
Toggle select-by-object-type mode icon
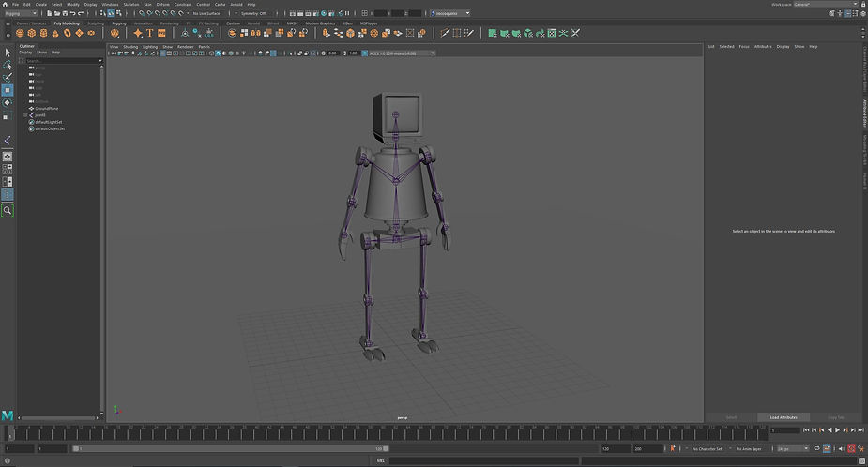[x=111, y=13]
